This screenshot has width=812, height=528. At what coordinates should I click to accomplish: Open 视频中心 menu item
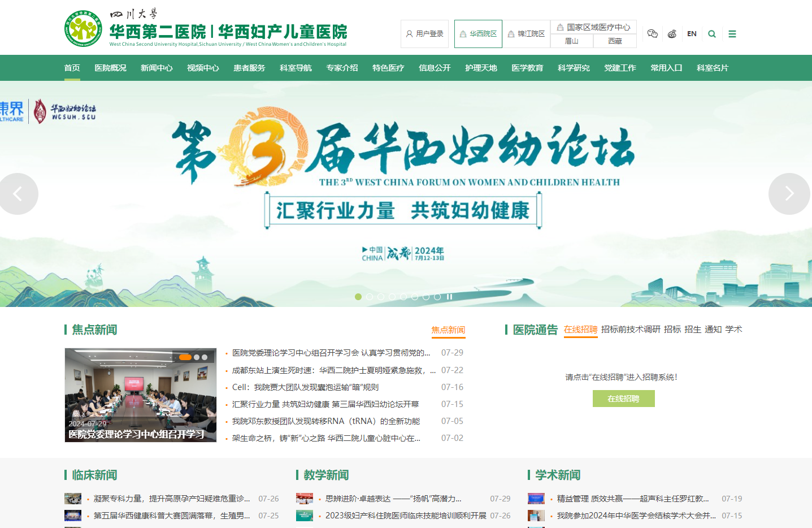click(203, 68)
